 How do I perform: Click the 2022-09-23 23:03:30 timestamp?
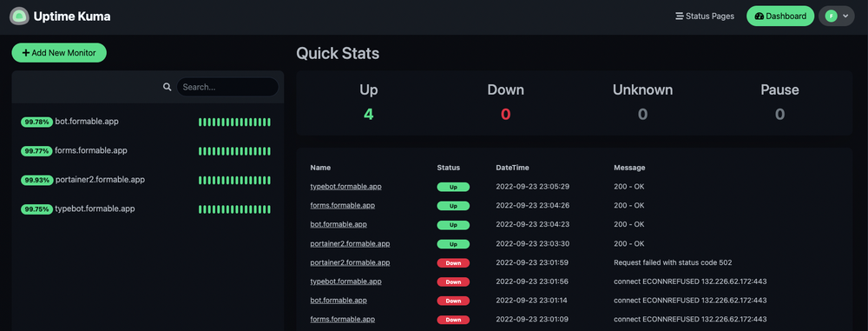(533, 243)
